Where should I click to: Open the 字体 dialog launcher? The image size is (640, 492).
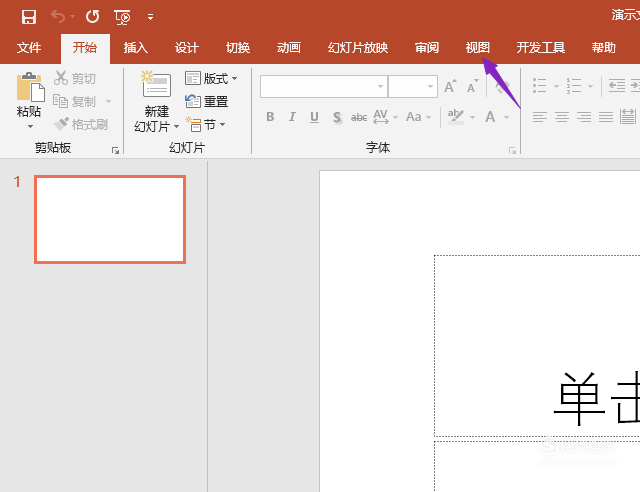coord(512,151)
